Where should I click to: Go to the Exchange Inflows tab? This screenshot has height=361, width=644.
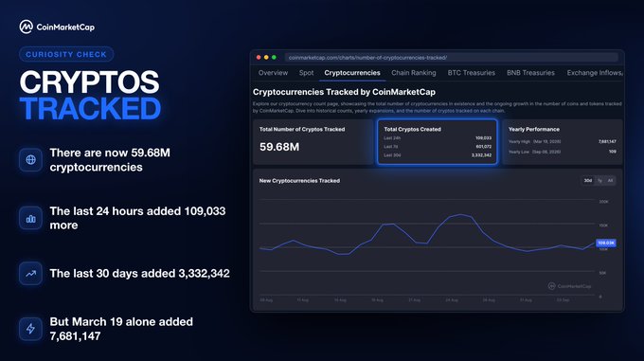[595, 73]
